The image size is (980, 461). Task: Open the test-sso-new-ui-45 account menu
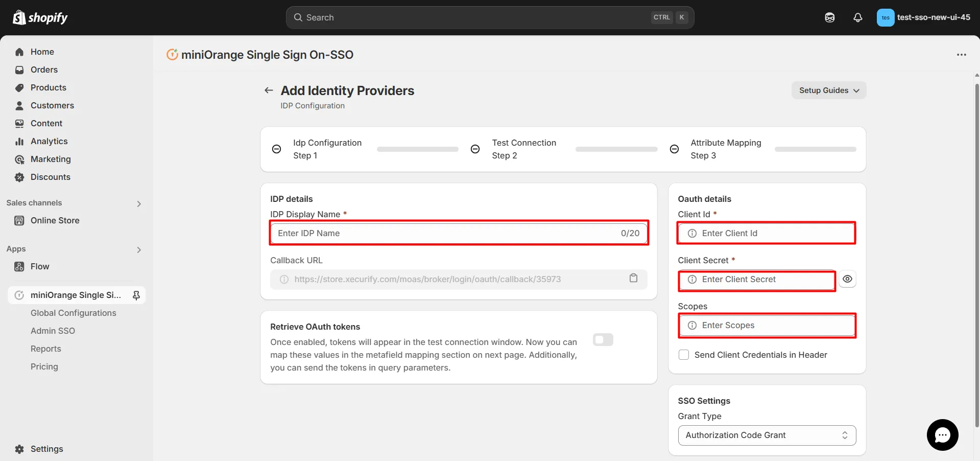point(924,17)
